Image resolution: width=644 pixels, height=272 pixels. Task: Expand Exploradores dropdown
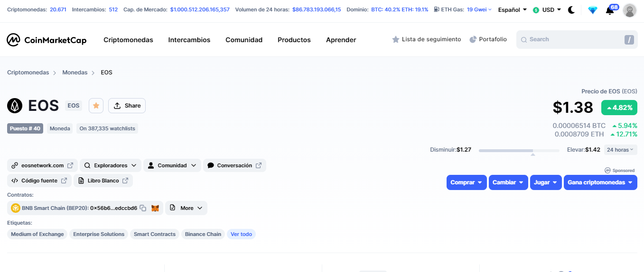[x=110, y=165]
